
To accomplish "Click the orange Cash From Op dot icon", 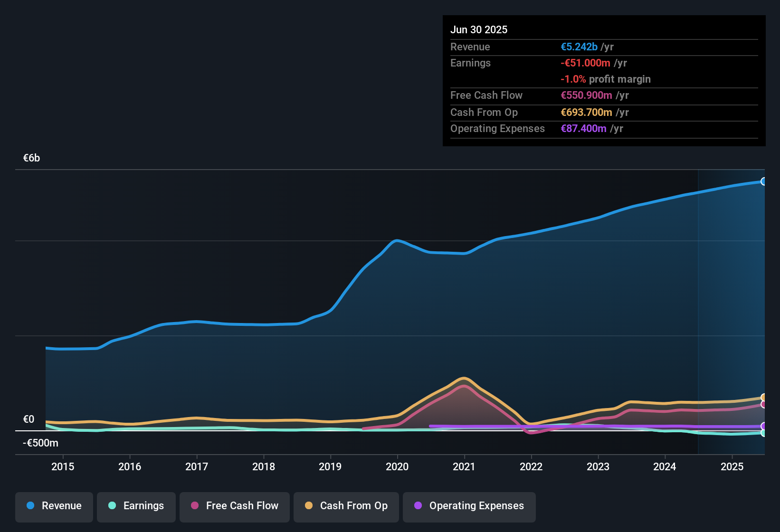I will coord(309,506).
